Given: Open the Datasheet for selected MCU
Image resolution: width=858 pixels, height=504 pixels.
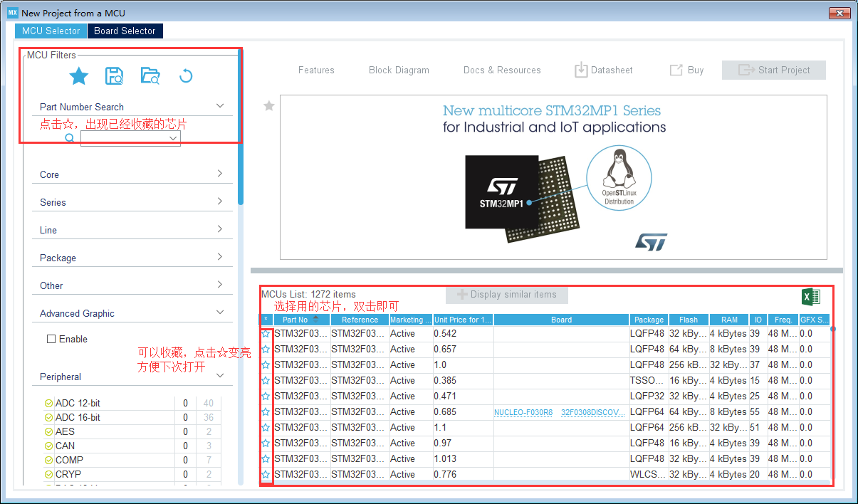Looking at the screenshot, I should 603,70.
